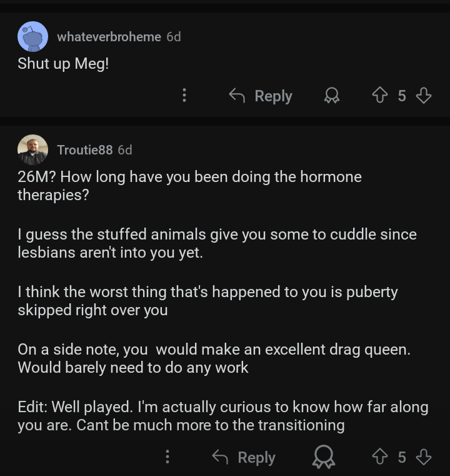
Task: Tap the "6d" timestamp next to Troutie88
Action: (x=125, y=150)
